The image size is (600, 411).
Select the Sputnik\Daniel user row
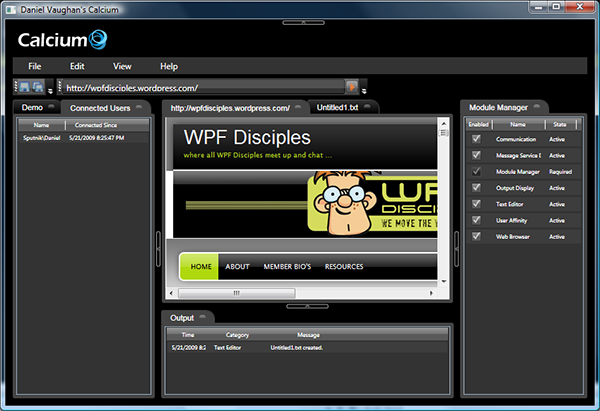[83, 138]
